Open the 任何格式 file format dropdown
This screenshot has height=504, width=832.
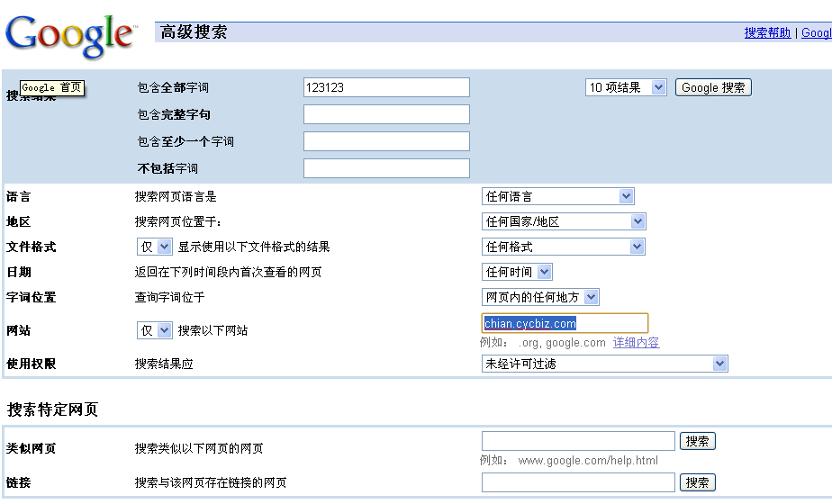tap(563, 247)
